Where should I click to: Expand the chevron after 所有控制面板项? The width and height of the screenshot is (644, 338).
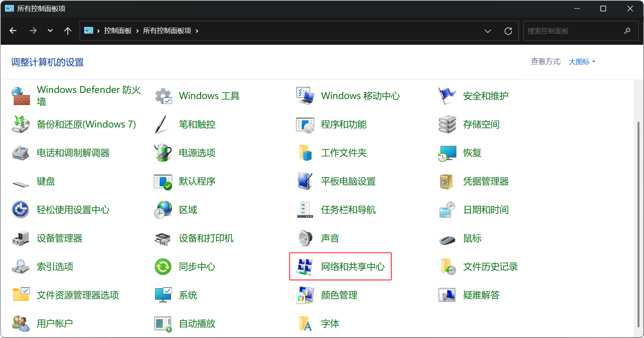tap(197, 31)
